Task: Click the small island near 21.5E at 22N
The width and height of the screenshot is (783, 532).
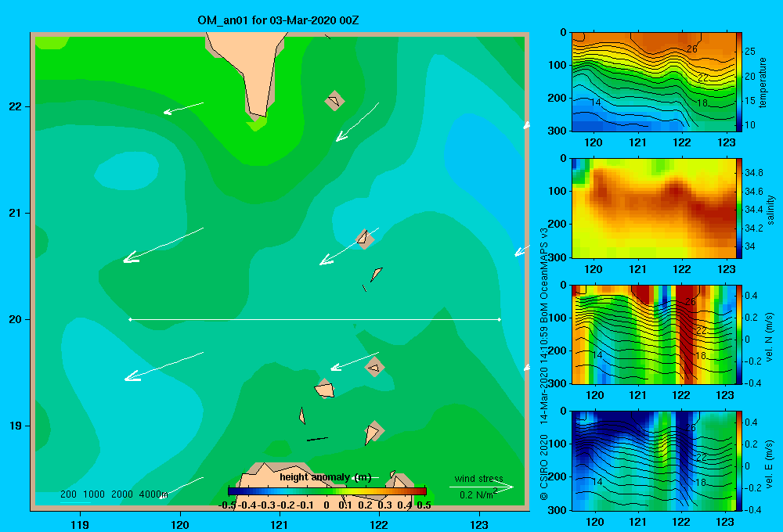Action: point(334,100)
